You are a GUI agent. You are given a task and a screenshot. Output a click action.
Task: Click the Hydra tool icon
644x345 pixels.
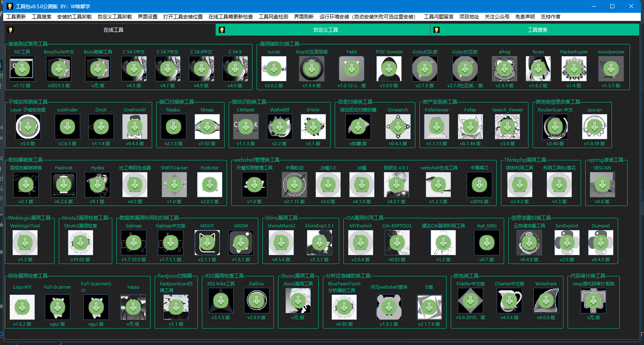[x=97, y=185]
